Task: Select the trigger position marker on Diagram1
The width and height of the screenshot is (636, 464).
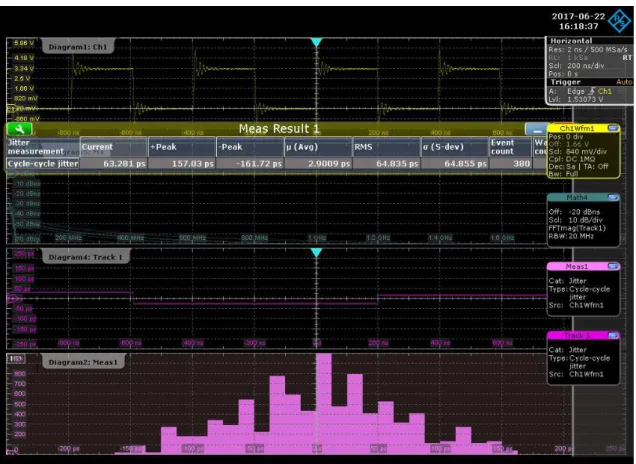Action: click(316, 42)
